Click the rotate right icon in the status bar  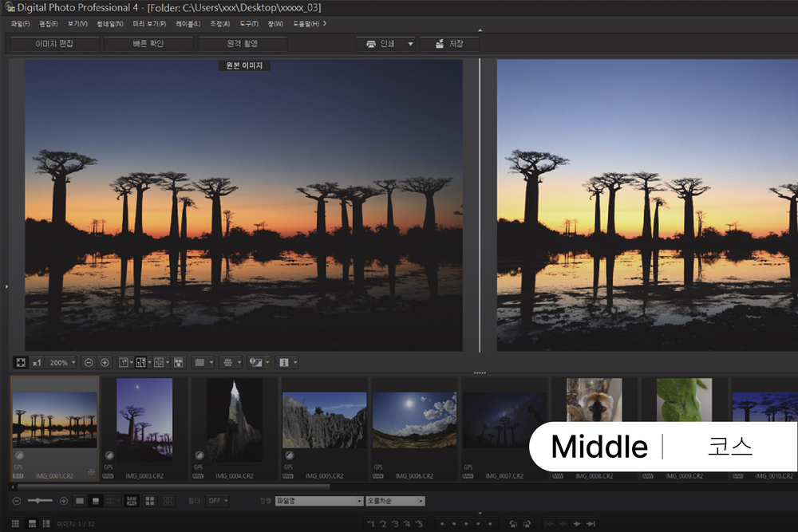click(527, 524)
